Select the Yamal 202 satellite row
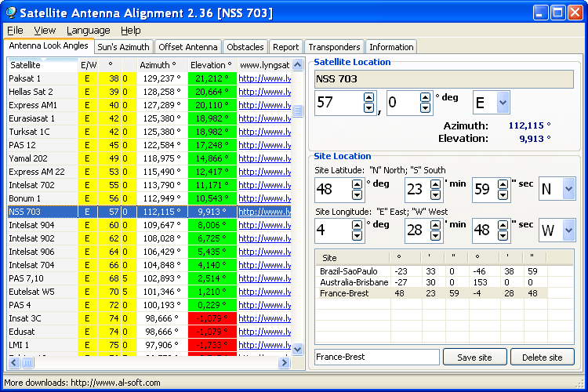Image resolution: width=588 pixels, height=392 pixels. tap(149, 158)
